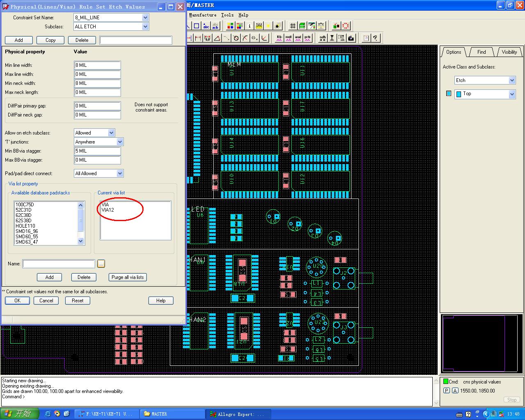This screenshot has width=525, height=420.
Task: Open the Etch active class dropdown
Action: click(512, 80)
